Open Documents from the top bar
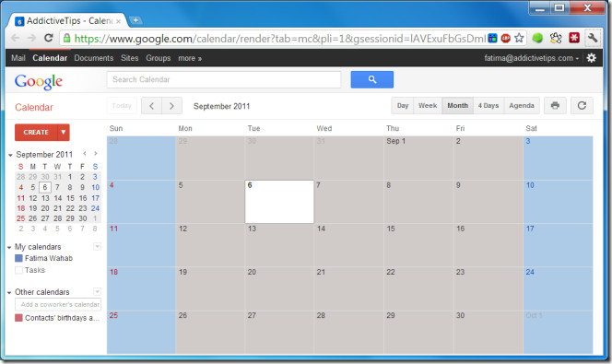 (x=94, y=58)
